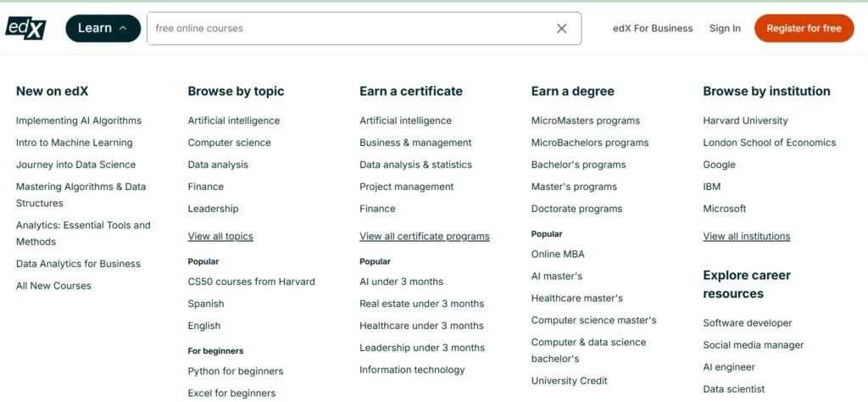Viewport: 868px width, 402px height.
Task: Open Finance certificate programs
Action: point(377,209)
